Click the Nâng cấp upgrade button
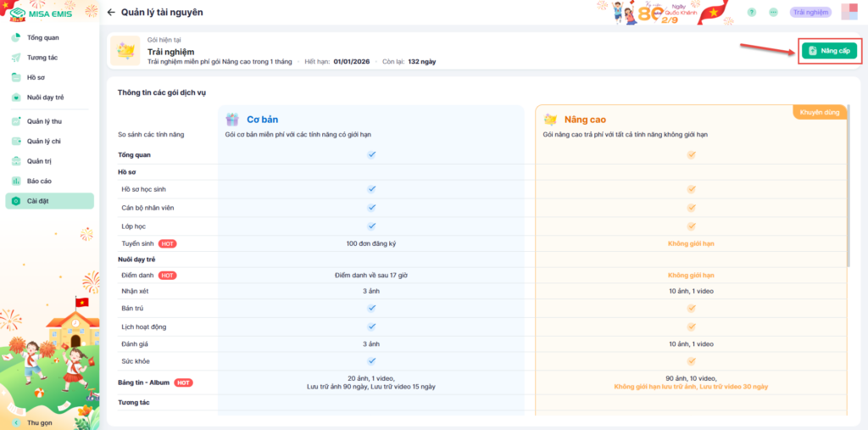This screenshot has height=430, width=868. pyautogui.click(x=829, y=51)
